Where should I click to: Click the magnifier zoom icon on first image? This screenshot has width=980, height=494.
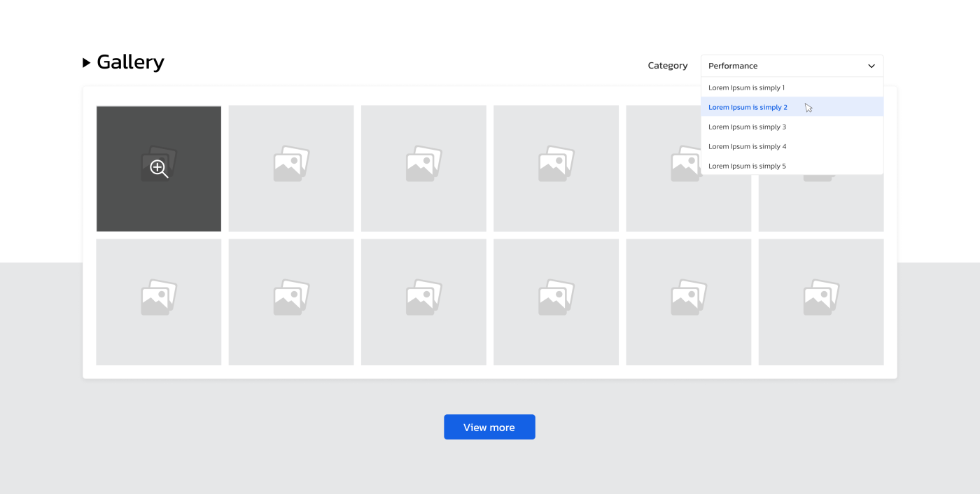click(159, 169)
